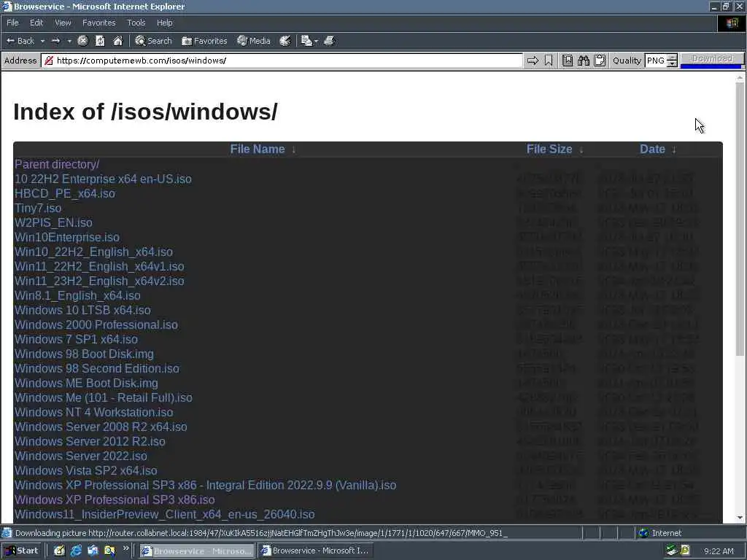Open the Tools menu
The height and width of the screenshot is (560, 747).
click(136, 23)
